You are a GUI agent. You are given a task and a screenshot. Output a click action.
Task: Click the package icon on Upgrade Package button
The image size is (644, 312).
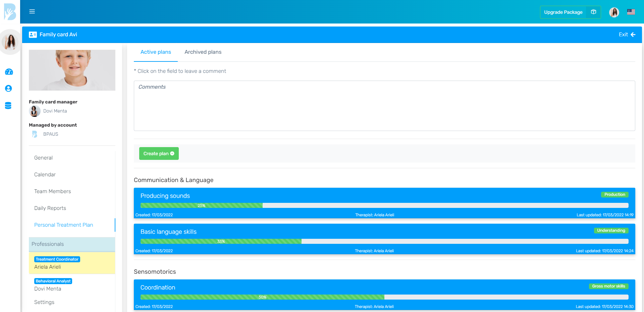[x=593, y=12]
